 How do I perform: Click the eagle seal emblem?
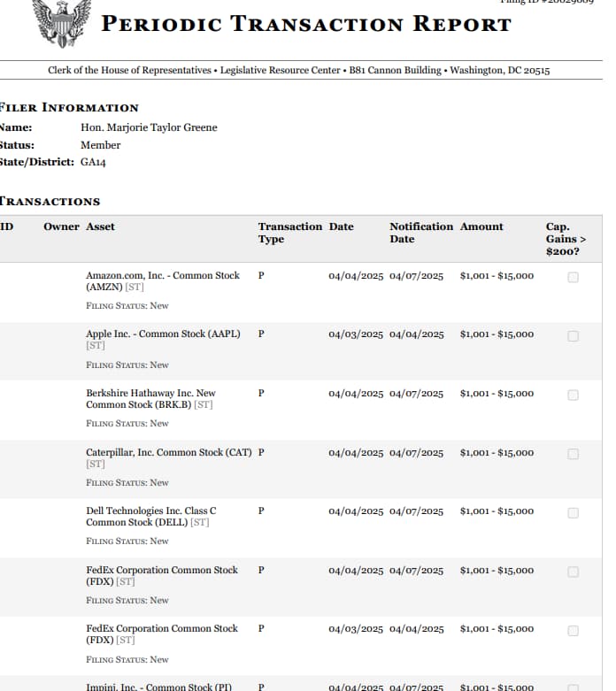coord(62,22)
